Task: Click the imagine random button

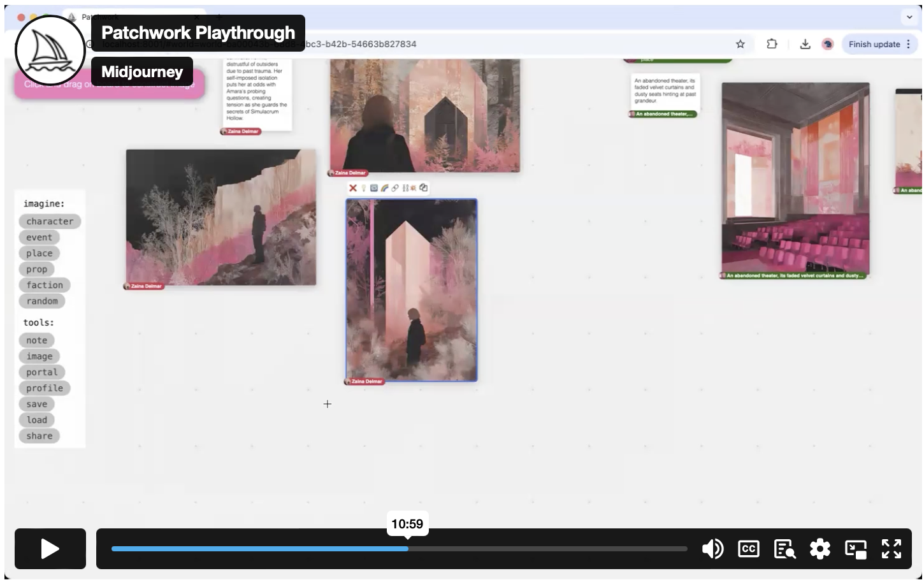Action: tap(42, 301)
